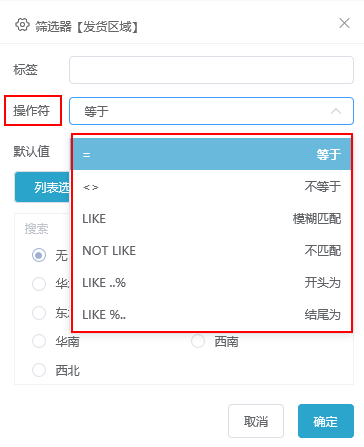Collapse the 操作符 dropdown using the chevron arrow
The height and width of the screenshot is (447, 364).
pyautogui.click(x=336, y=111)
